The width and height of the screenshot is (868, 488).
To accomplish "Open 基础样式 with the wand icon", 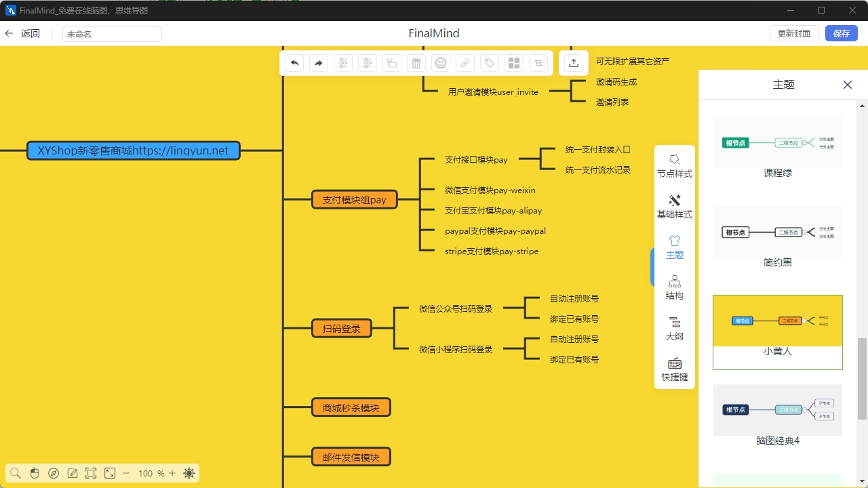I will click(x=674, y=206).
